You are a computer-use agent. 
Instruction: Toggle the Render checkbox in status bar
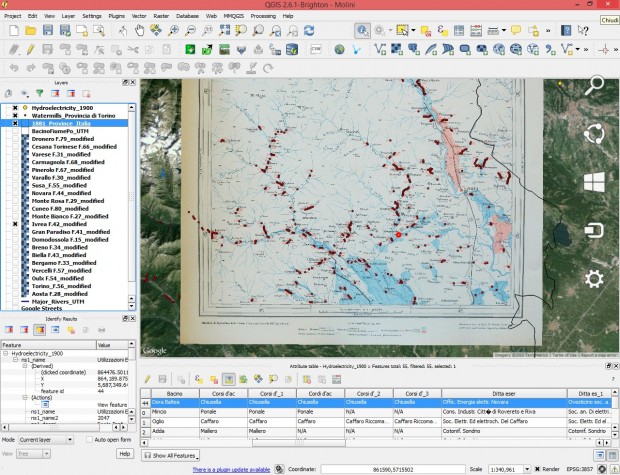537,469
